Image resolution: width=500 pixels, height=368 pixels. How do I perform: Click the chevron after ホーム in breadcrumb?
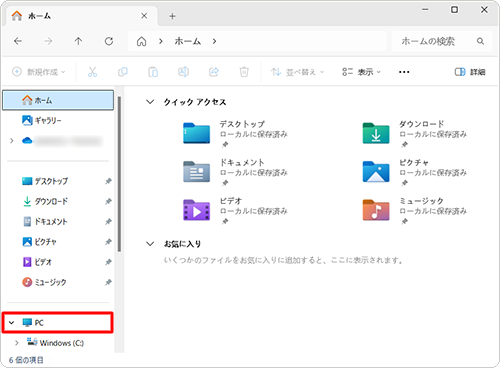[215, 41]
